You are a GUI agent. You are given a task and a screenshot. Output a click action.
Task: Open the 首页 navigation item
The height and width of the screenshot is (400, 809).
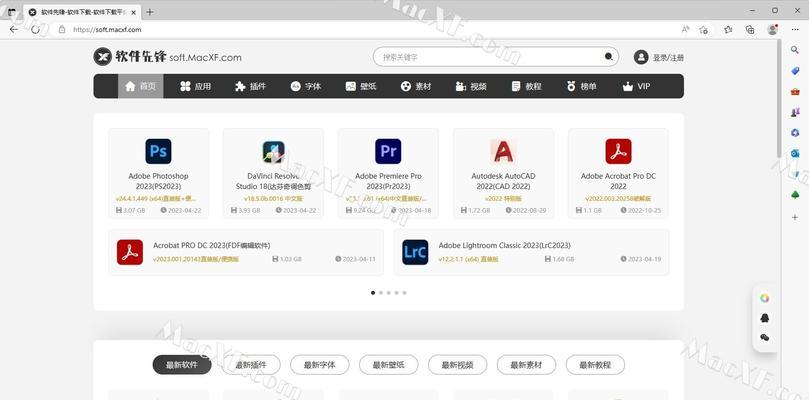click(x=140, y=86)
